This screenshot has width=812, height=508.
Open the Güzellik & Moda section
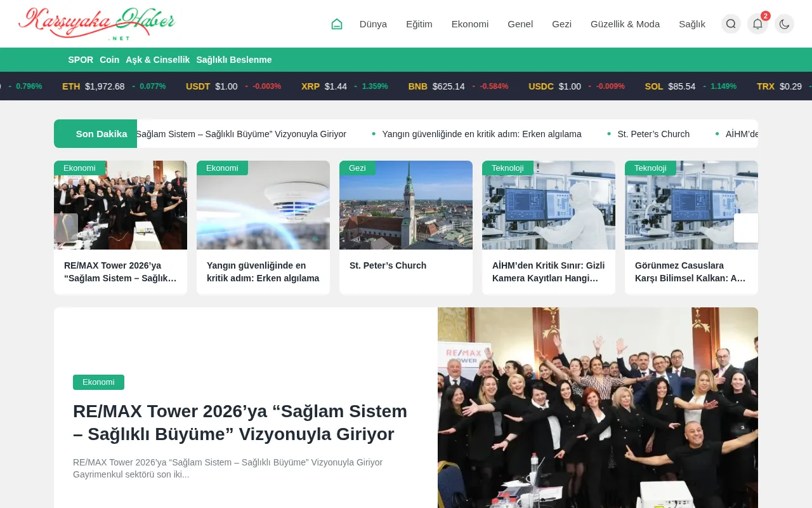625,23
